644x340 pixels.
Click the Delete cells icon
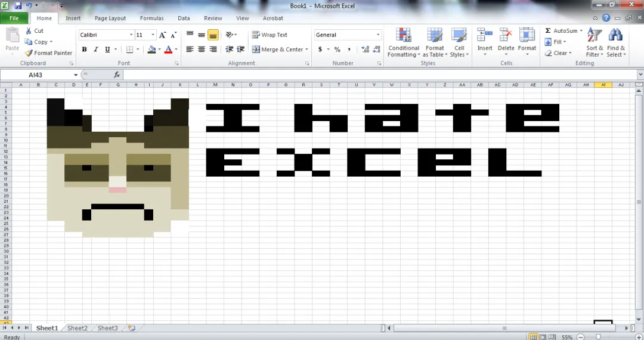(506, 35)
